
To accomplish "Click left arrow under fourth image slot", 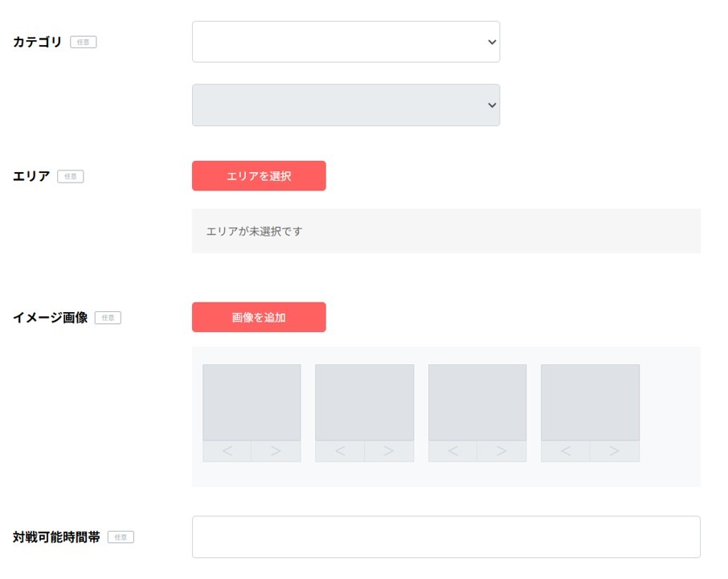I will (565, 451).
